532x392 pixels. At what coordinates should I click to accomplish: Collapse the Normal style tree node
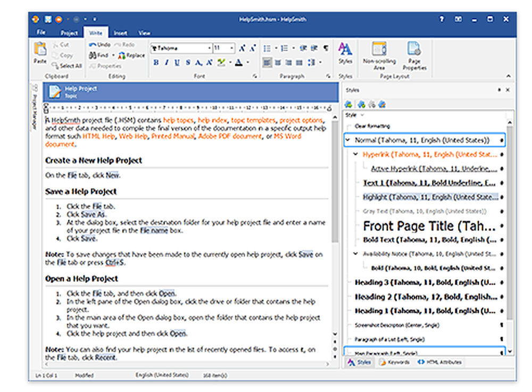348,140
